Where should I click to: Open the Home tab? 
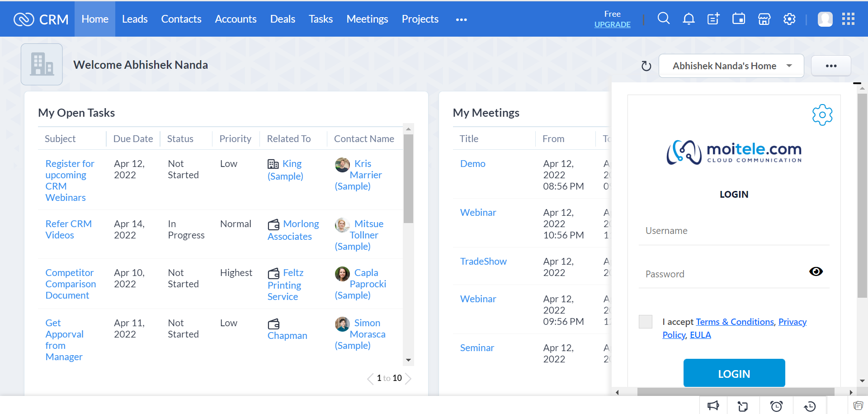(x=95, y=19)
